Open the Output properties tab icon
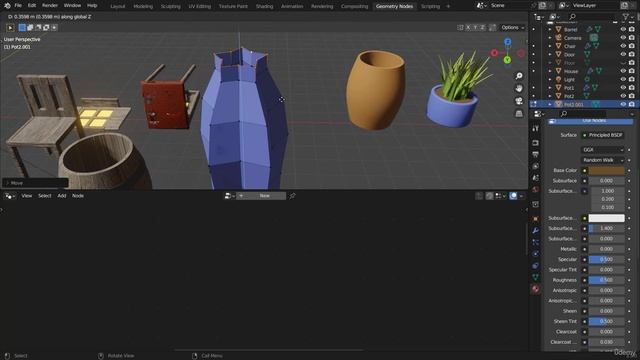Image resolution: width=640 pixels, height=360 pixels. click(x=536, y=154)
